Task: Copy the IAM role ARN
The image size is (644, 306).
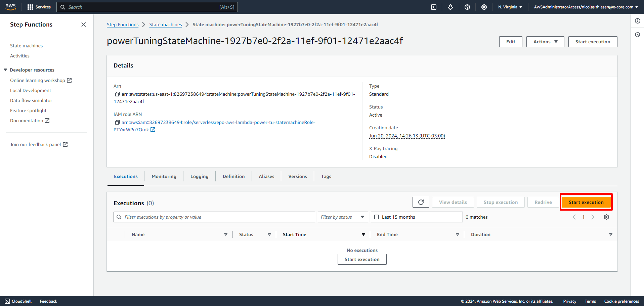Action: click(x=117, y=122)
